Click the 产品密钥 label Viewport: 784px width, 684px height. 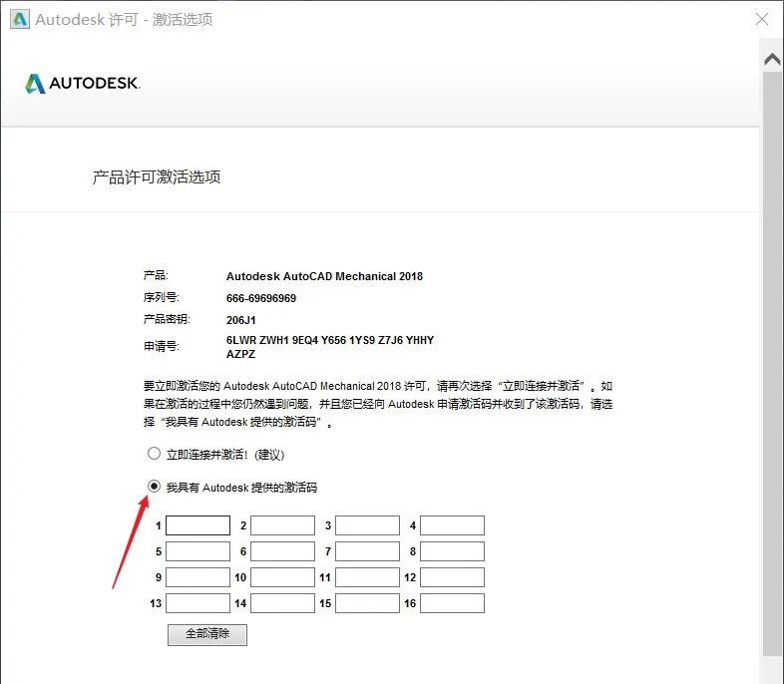click(x=167, y=319)
